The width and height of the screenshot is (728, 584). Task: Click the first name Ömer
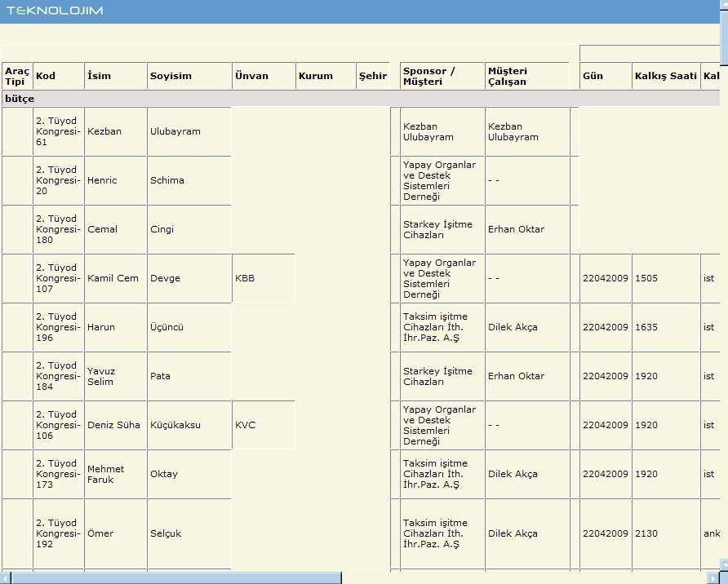coord(100,533)
